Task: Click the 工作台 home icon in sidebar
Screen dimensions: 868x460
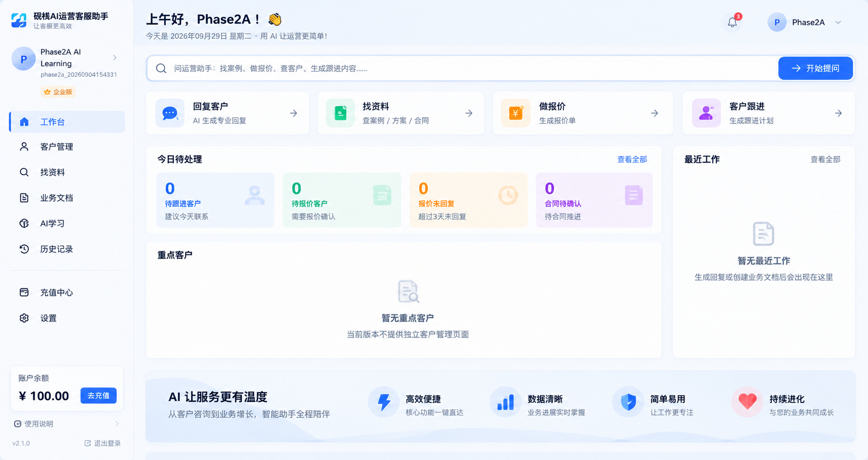Action: tap(24, 122)
